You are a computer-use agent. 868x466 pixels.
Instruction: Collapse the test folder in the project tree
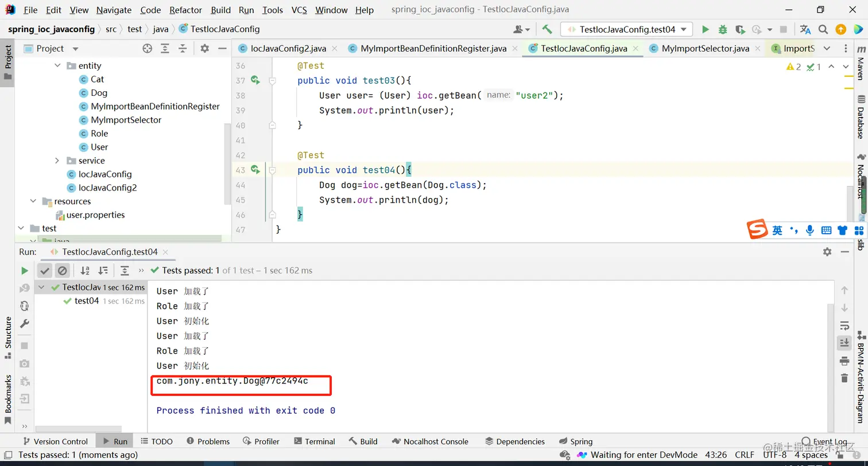tap(21, 228)
